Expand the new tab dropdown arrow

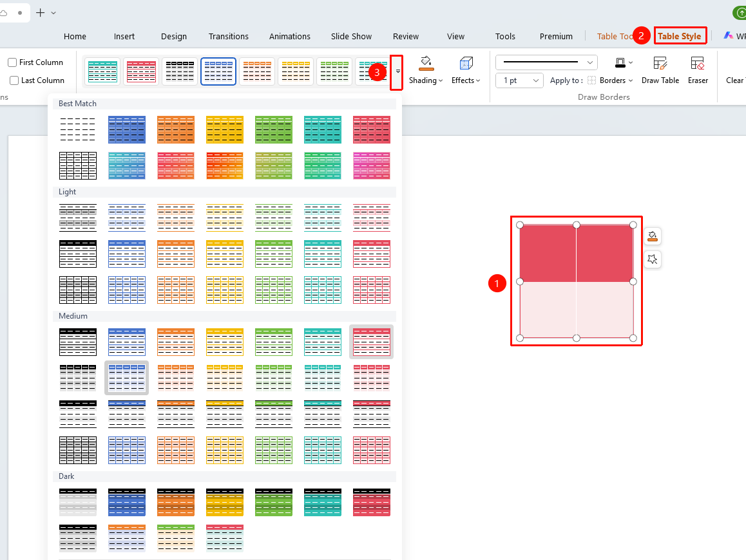[x=53, y=13]
